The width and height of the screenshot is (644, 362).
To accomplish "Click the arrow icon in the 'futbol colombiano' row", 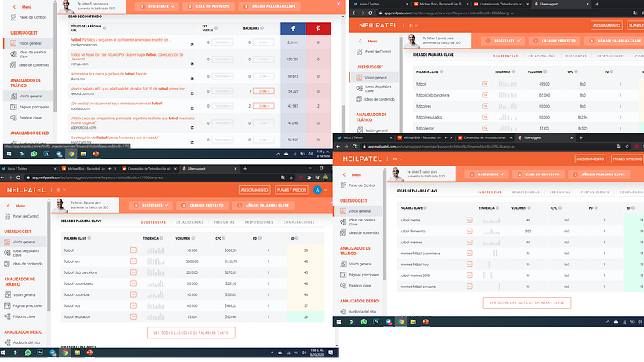I will [x=133, y=283].
